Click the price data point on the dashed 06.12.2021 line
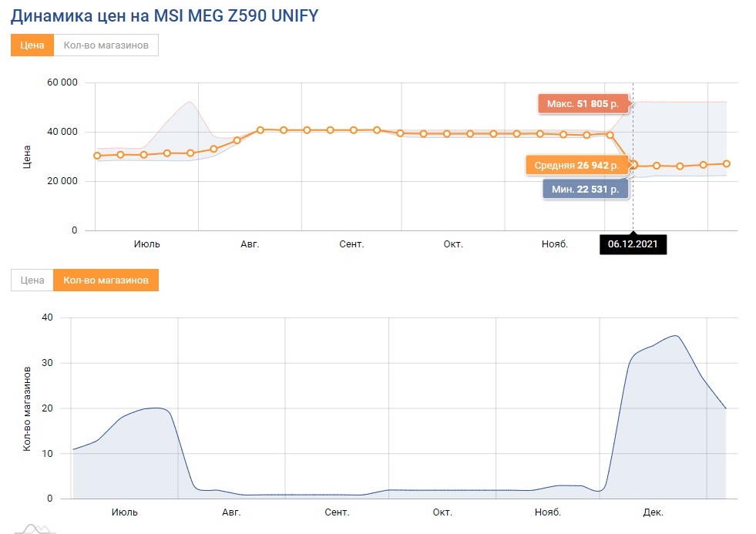 633,165
